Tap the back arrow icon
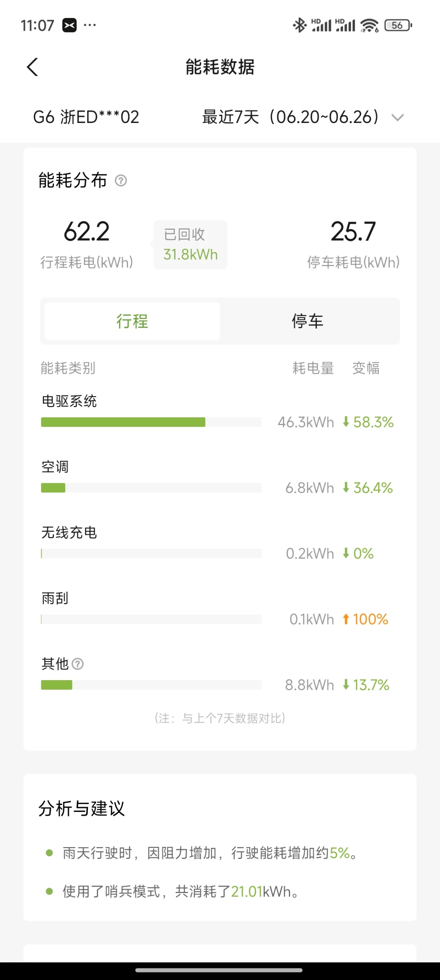 pos(33,67)
